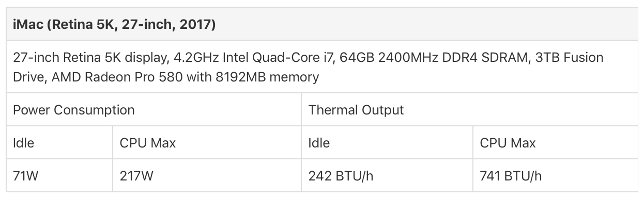Click the Idle label under Thermal Output
The width and height of the screenshot is (644, 198).
[319, 143]
